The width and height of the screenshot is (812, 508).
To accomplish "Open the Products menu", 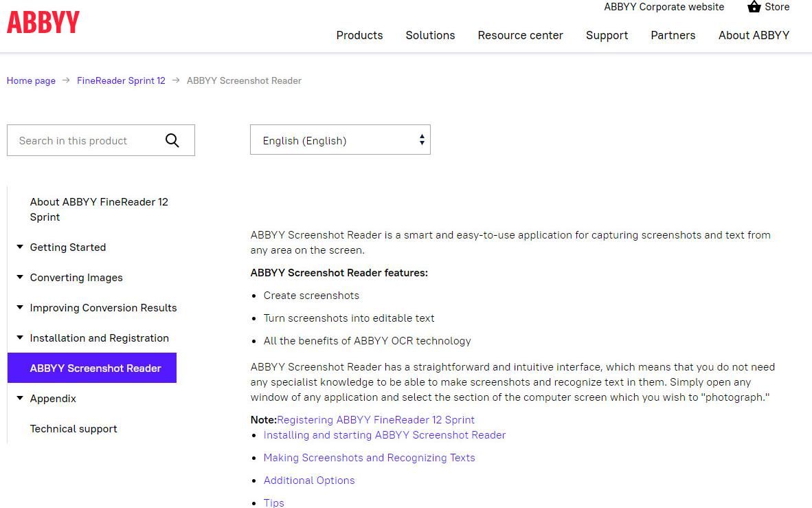I will (359, 35).
